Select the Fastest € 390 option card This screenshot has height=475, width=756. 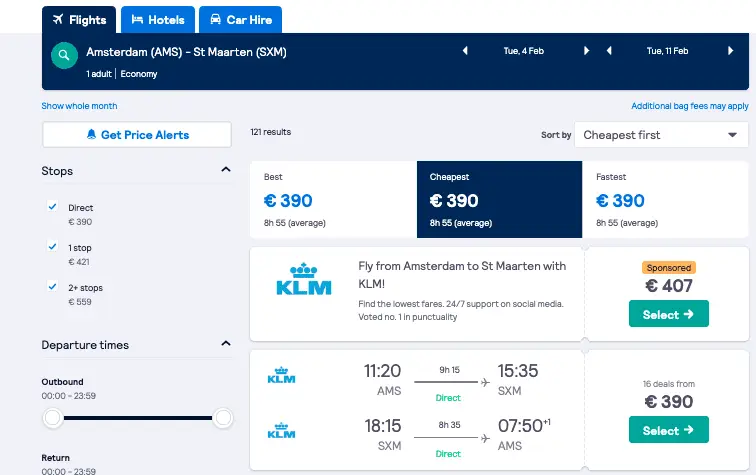tap(665, 199)
